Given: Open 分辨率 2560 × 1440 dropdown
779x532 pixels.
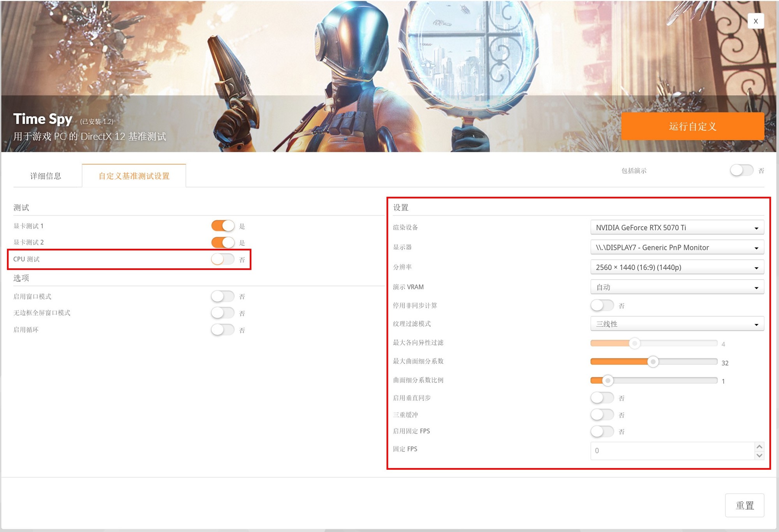Looking at the screenshot, I should click(x=677, y=267).
